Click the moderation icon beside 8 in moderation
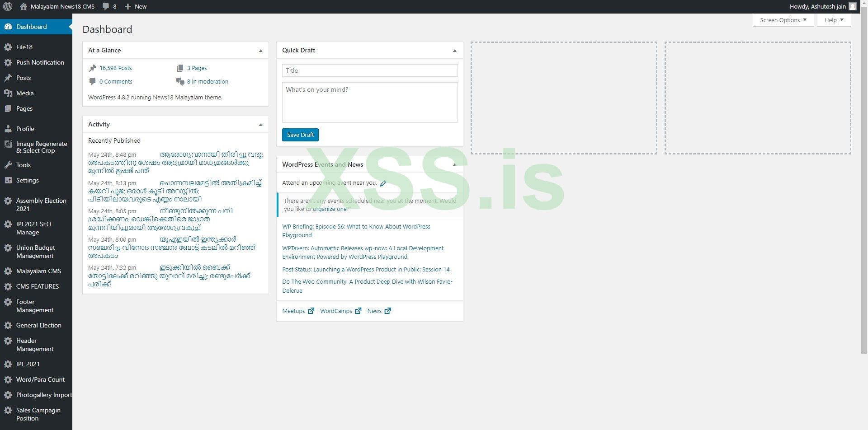The image size is (868, 430). 180,82
